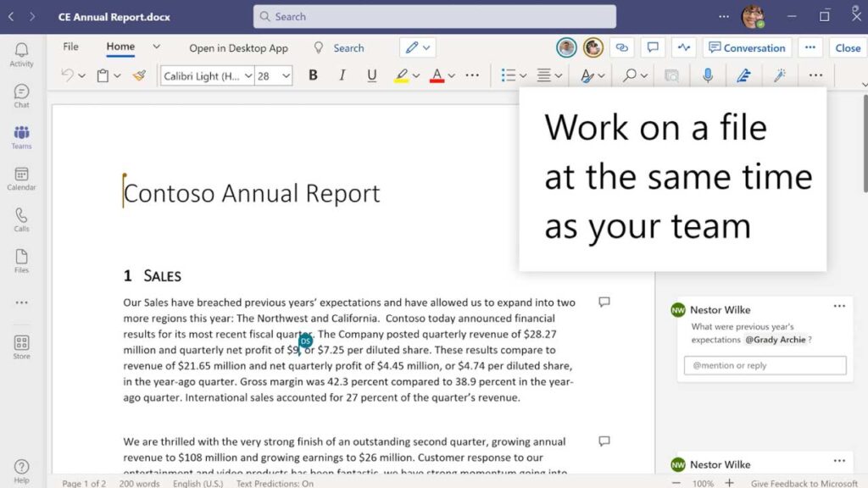Close the document

coord(848,47)
